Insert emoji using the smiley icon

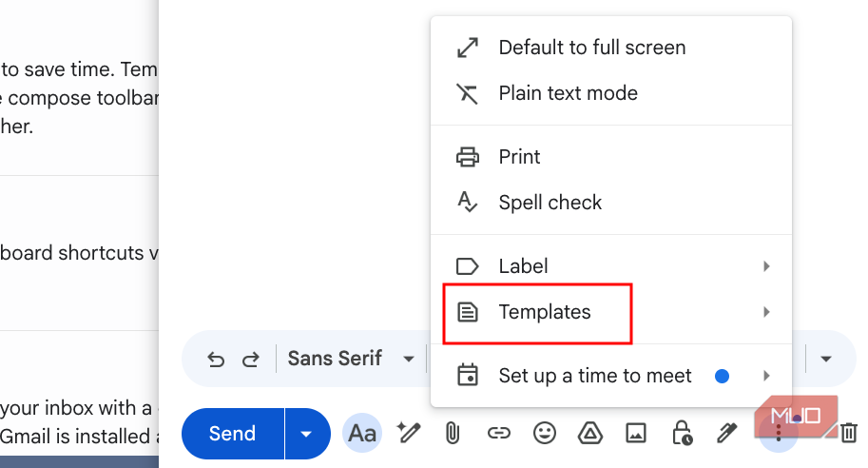[x=545, y=433]
